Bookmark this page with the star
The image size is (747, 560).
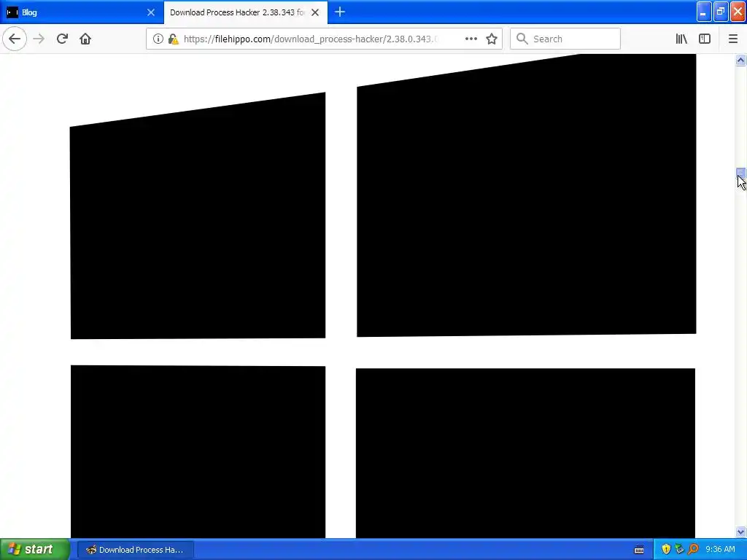pyautogui.click(x=492, y=39)
